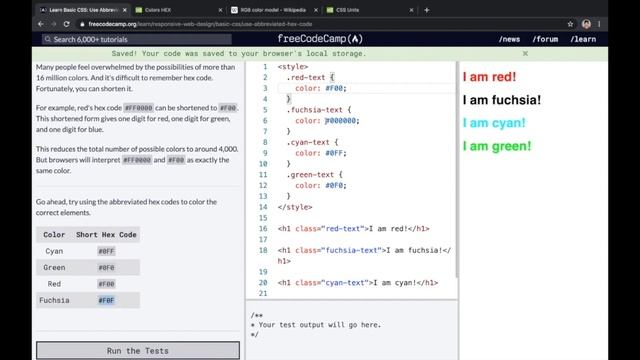
Task: Click #000000 value on editor line 6
Action: [x=340, y=121]
